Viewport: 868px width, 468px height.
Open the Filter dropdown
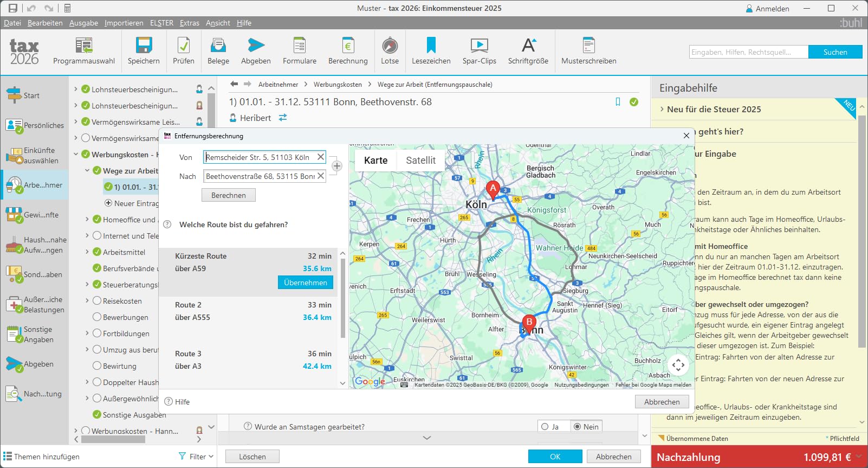(196, 457)
